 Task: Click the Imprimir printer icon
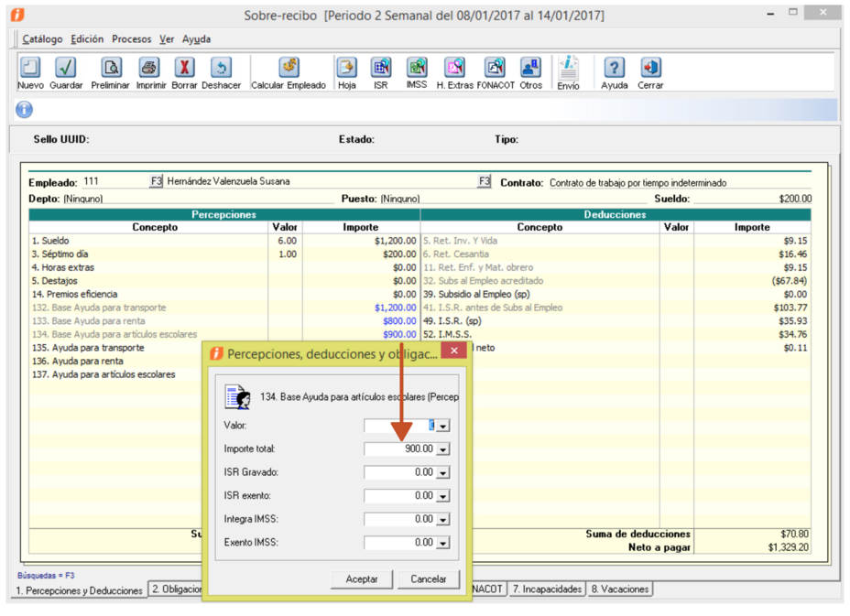pyautogui.click(x=150, y=69)
